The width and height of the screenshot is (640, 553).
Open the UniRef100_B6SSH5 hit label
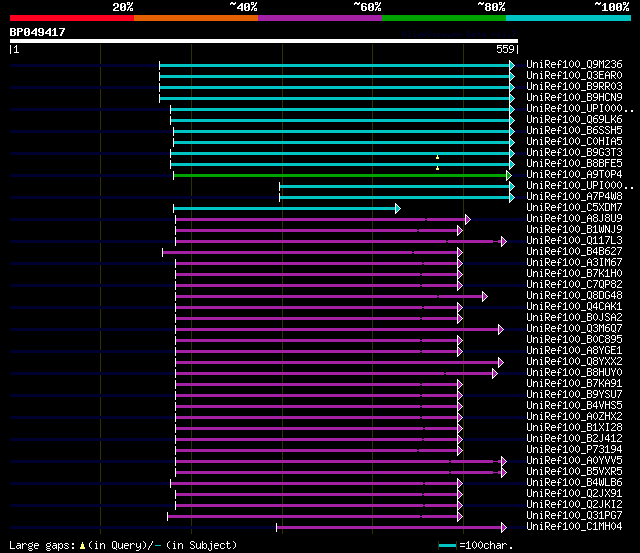tap(574, 131)
